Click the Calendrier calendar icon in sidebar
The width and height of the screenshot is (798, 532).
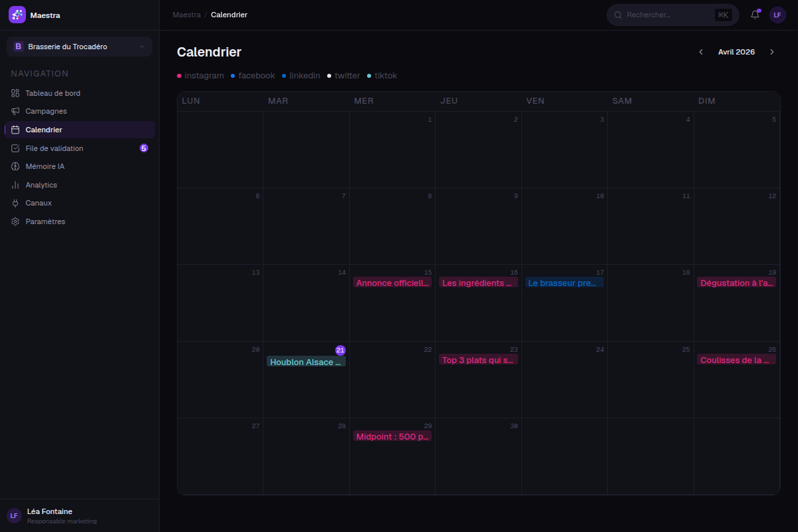tap(15, 130)
